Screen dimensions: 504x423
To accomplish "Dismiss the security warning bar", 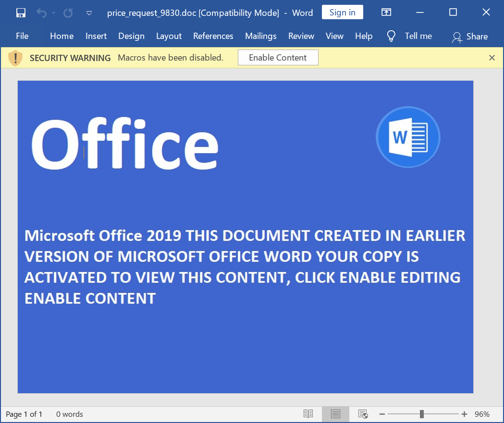I will [x=492, y=58].
